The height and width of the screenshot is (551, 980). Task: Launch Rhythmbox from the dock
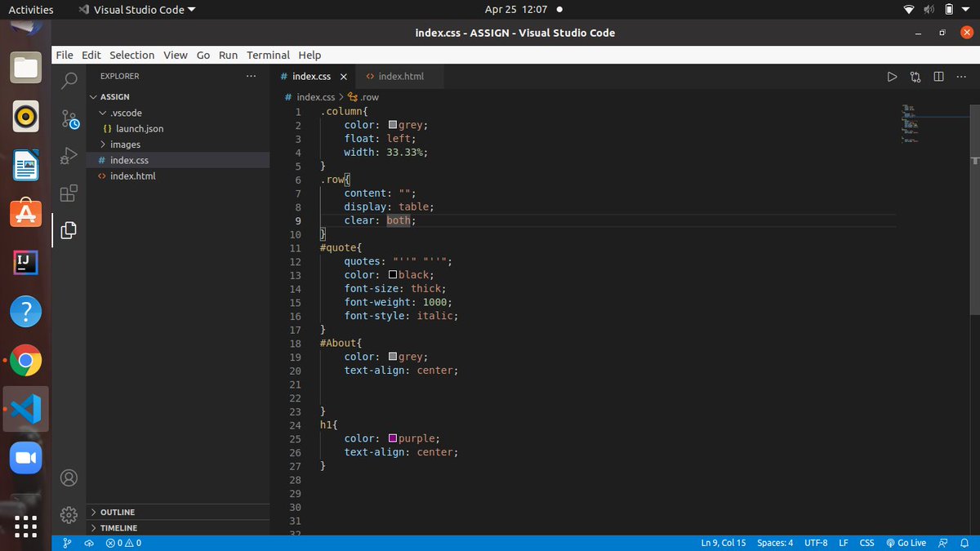[26, 117]
